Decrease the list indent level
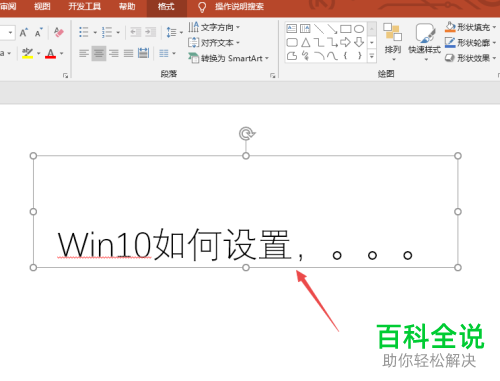 coord(135,32)
